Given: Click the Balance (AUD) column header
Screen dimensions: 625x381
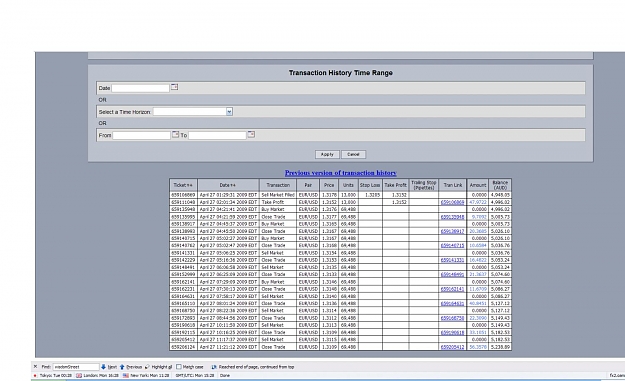Looking at the screenshot, I should (500, 185).
